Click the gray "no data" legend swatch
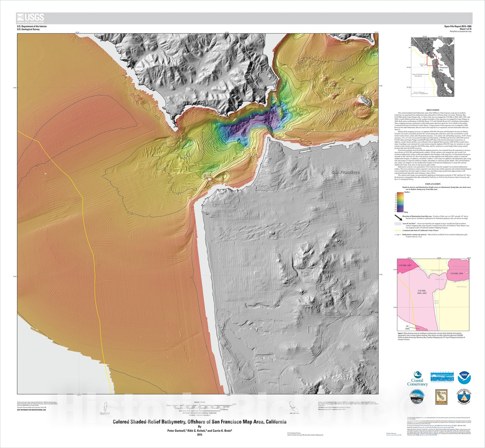 coord(398,224)
